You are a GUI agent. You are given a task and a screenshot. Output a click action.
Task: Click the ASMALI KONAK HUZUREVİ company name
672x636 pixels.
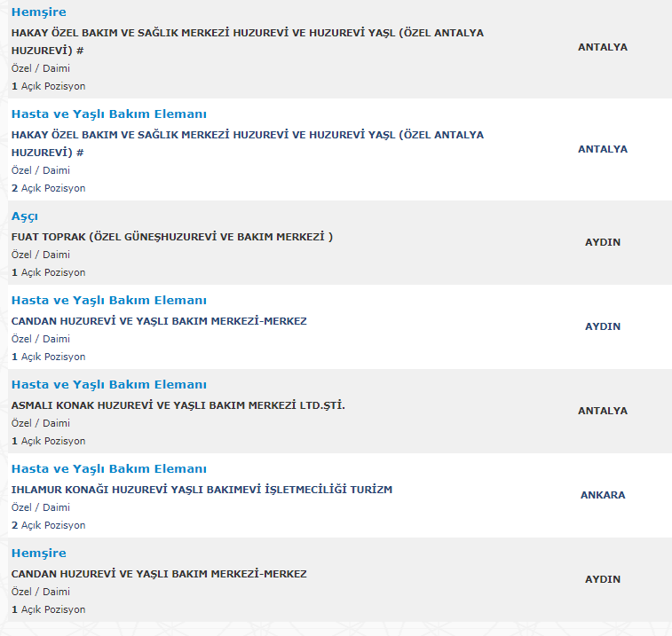[178, 405]
